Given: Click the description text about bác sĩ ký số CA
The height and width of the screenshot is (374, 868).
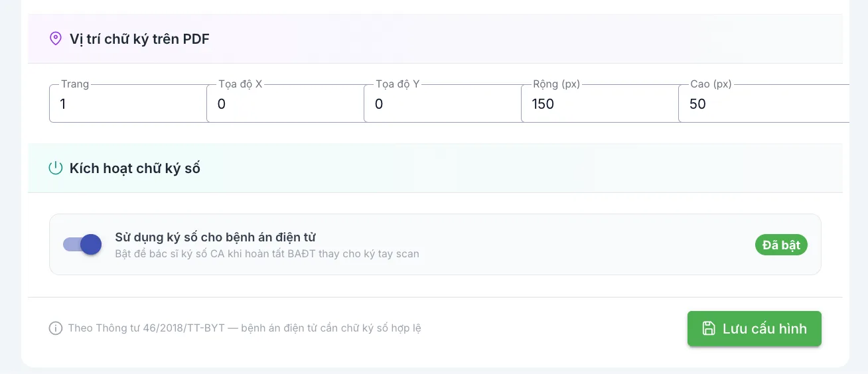Looking at the screenshot, I should pos(267,253).
